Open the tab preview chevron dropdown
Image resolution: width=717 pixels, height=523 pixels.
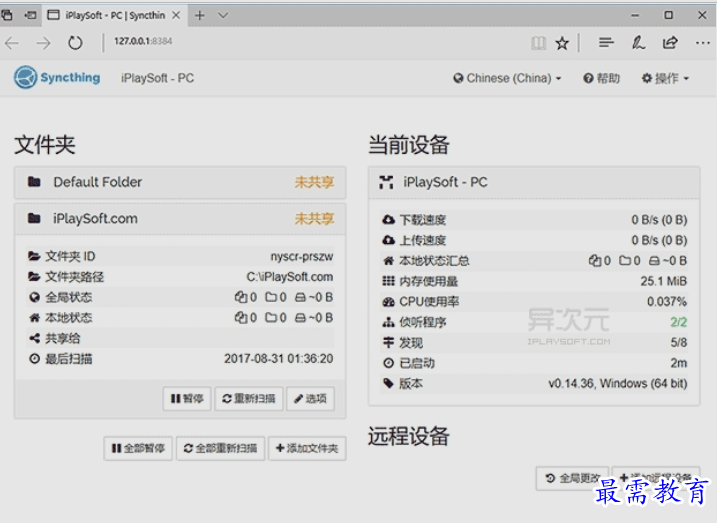223,15
